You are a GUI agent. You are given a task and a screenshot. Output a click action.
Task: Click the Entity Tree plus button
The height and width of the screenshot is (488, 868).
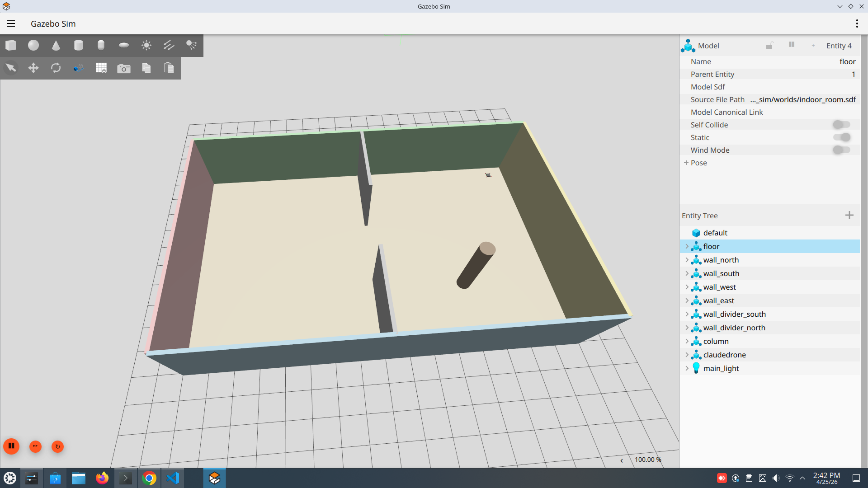pos(849,216)
